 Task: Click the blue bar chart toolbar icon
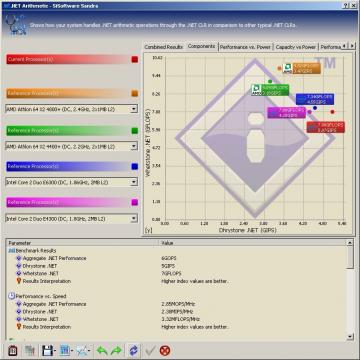[65, 351]
